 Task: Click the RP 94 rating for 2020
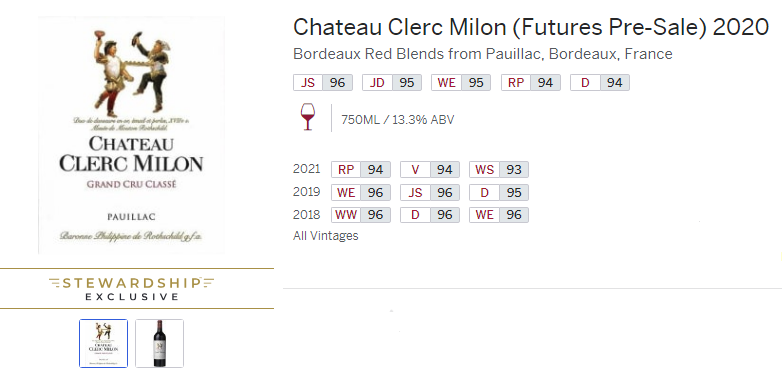(531, 83)
